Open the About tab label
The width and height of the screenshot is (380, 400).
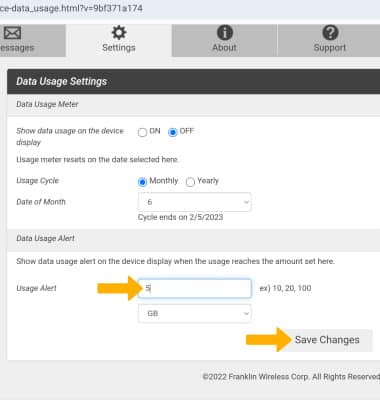point(224,48)
